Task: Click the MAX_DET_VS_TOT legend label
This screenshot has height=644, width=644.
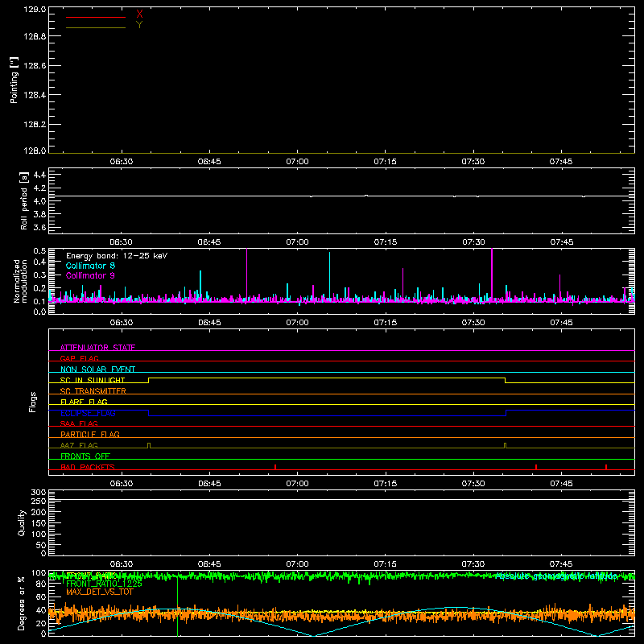Action: 99,592
